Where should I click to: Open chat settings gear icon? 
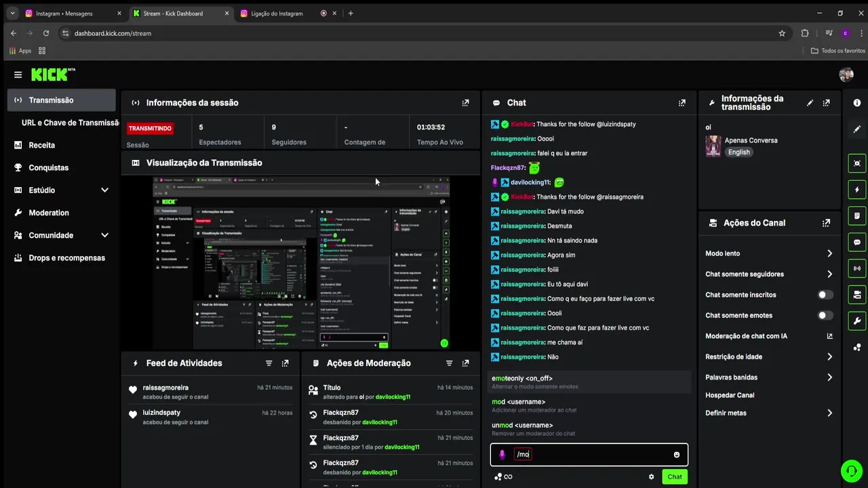pos(651,477)
